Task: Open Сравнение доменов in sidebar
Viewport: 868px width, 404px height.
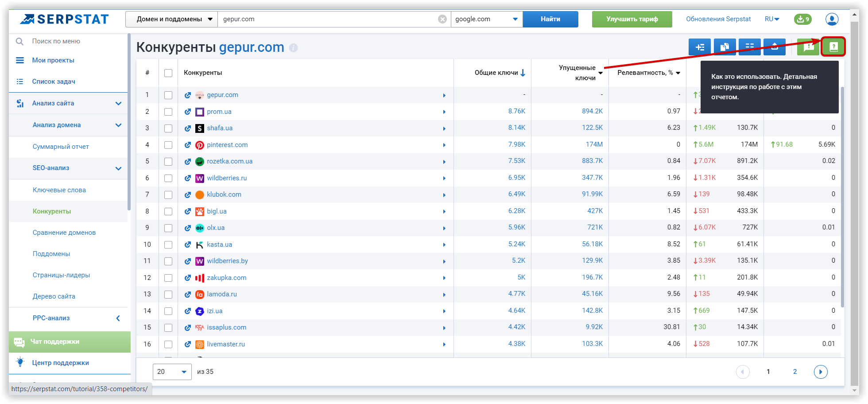Action: [x=64, y=233]
